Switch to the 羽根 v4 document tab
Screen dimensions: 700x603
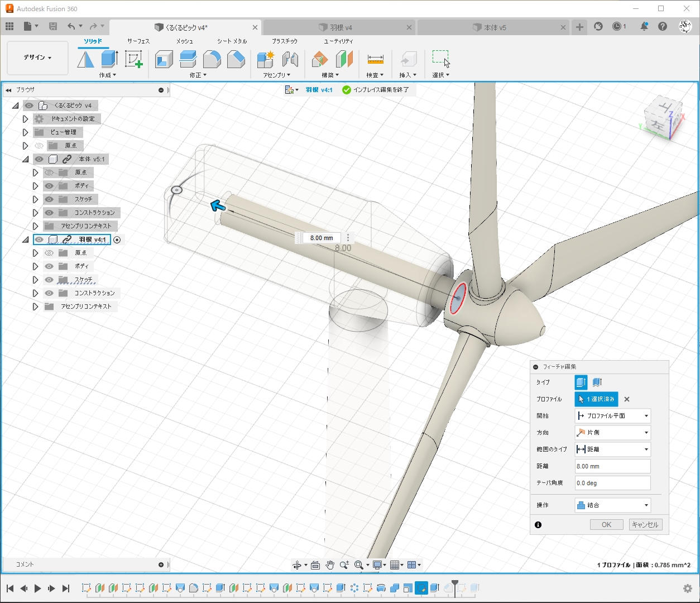335,27
